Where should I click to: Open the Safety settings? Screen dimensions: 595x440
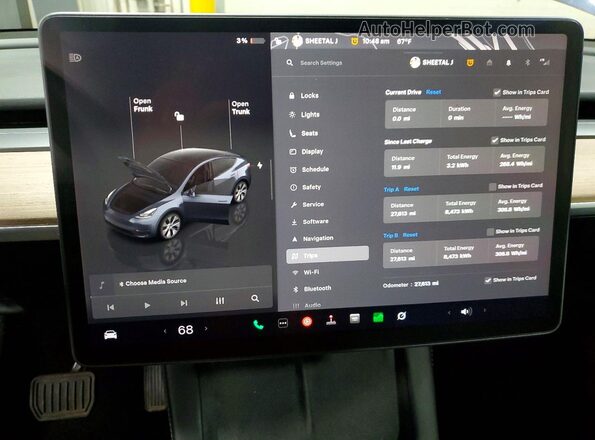tap(306, 187)
